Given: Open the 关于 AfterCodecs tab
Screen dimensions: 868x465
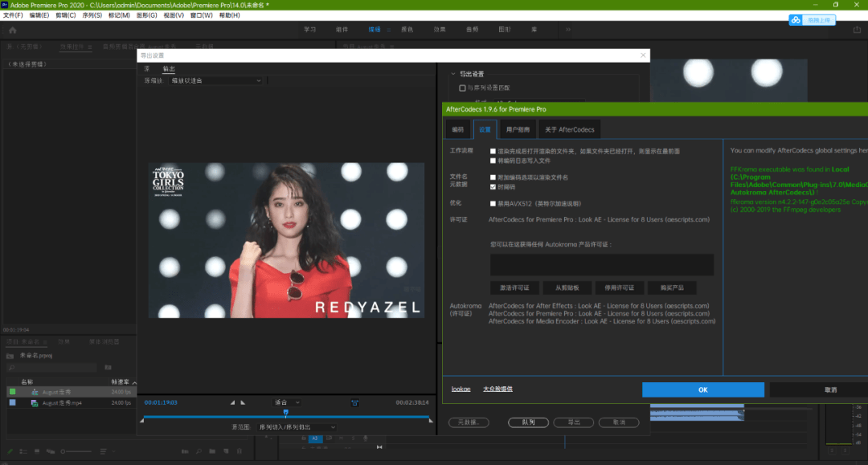Looking at the screenshot, I should [x=568, y=129].
